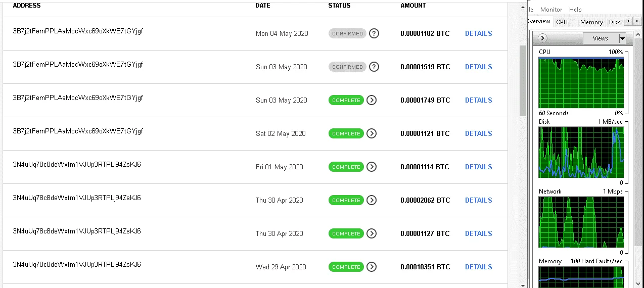Open the Help menu
644x288 pixels.
pyautogui.click(x=575, y=10)
